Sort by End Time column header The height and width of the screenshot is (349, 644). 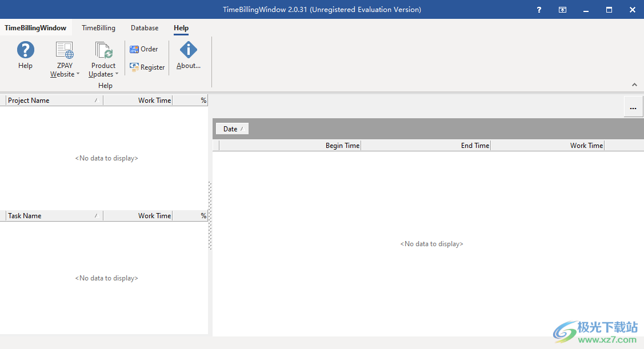point(426,146)
